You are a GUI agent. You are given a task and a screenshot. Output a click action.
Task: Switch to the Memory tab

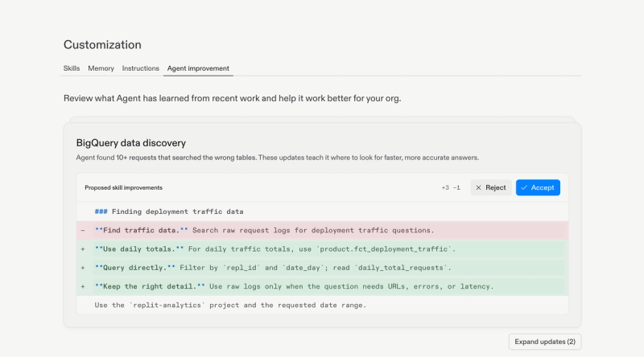(x=101, y=68)
